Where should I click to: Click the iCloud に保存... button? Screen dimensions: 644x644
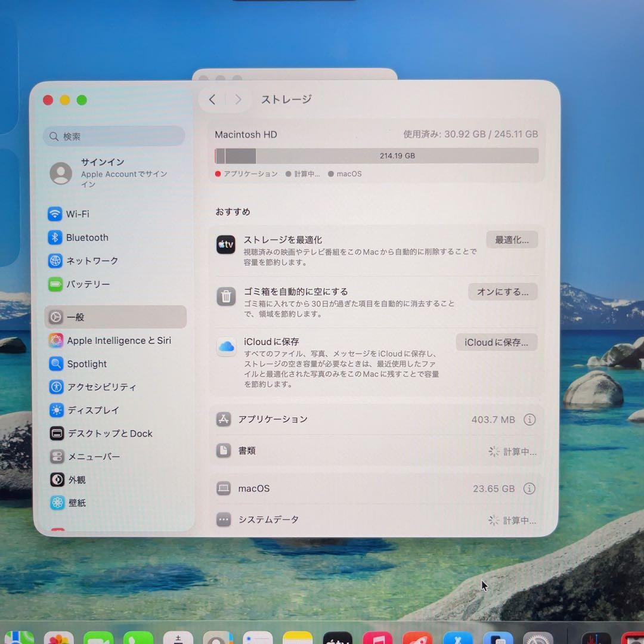497,342
